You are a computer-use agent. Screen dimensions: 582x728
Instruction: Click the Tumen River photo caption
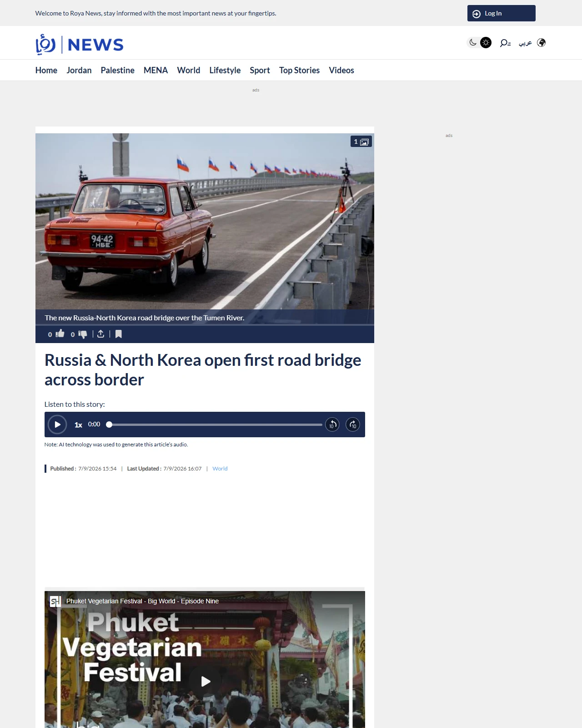(145, 318)
